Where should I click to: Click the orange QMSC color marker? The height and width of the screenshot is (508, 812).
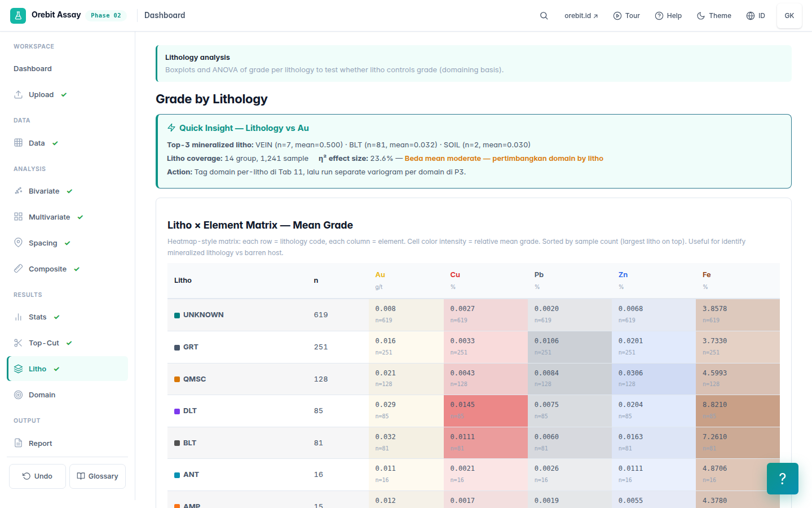(x=177, y=379)
